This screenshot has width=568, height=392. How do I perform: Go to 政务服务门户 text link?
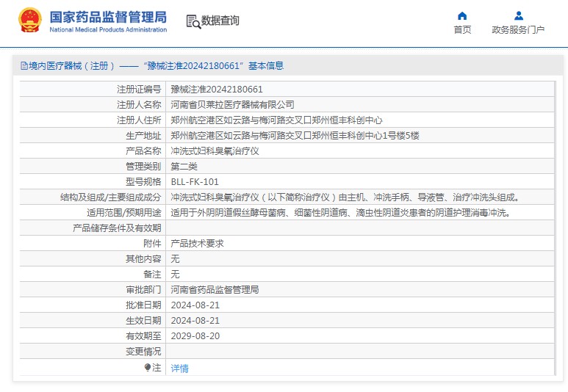(518, 30)
